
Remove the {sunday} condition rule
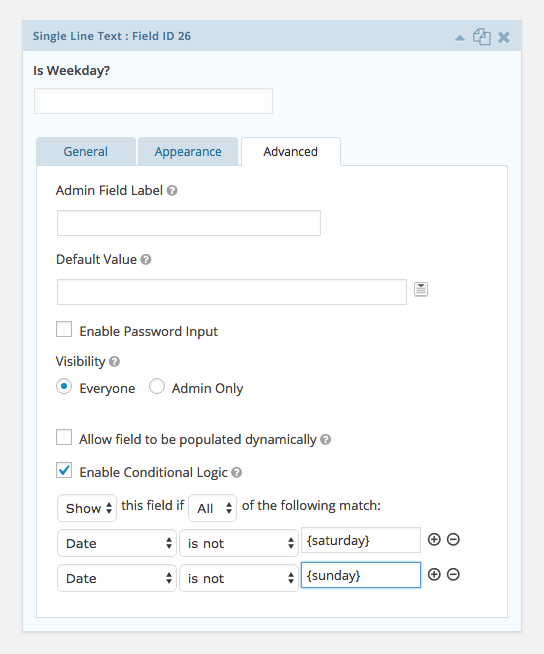(453, 574)
